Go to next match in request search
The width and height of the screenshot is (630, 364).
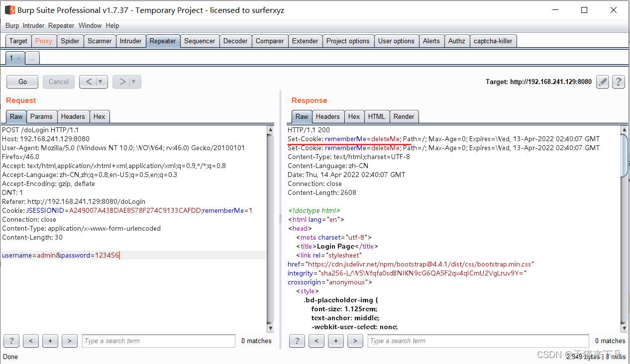pyautogui.click(x=69, y=341)
